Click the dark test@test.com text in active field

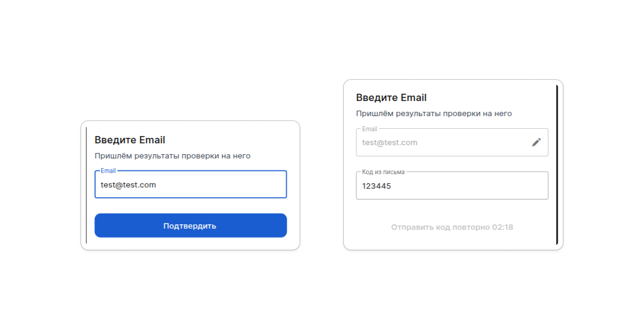(128, 185)
